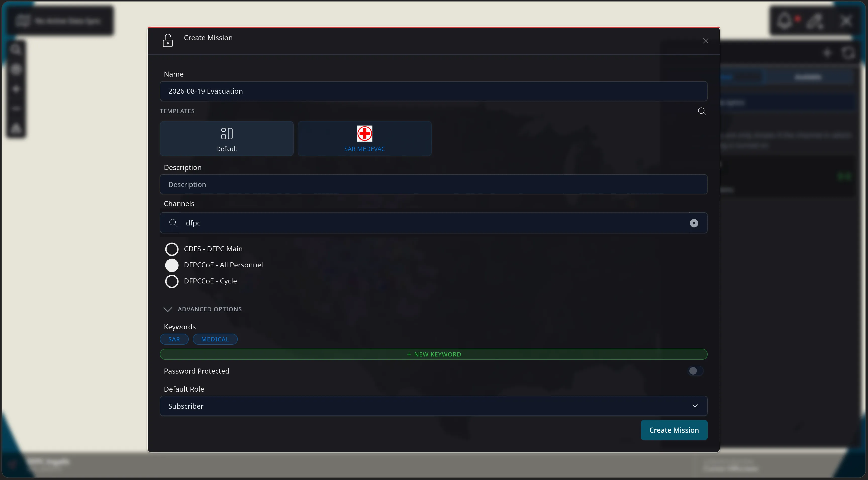Click the red cross MEDEVAC icon
This screenshot has width=868, height=480.
pyautogui.click(x=365, y=134)
